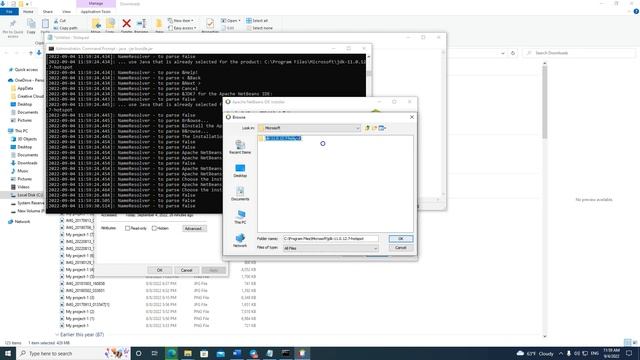Confirm with OK in Browse dialog
This screenshot has height=360, width=640.
click(400, 239)
